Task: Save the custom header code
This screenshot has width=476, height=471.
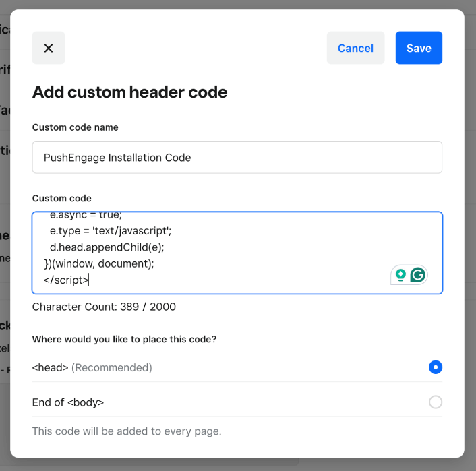Action: point(419,48)
